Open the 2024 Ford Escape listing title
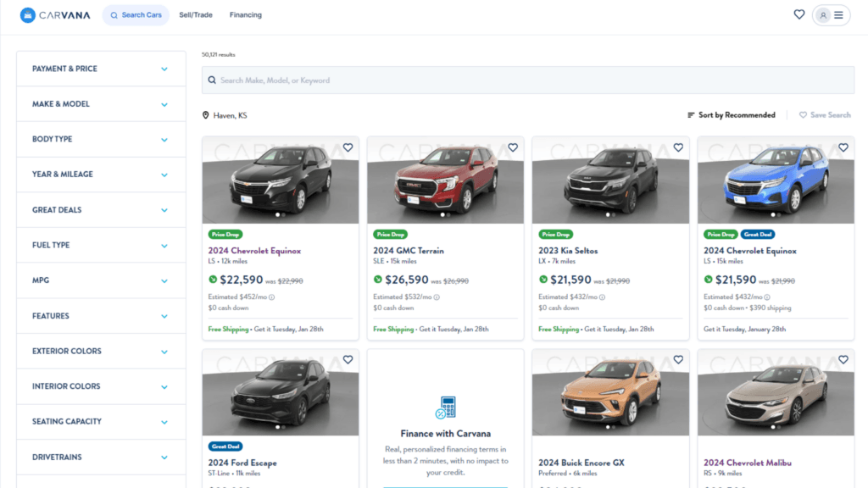This screenshot has height=488, width=868. point(242,463)
